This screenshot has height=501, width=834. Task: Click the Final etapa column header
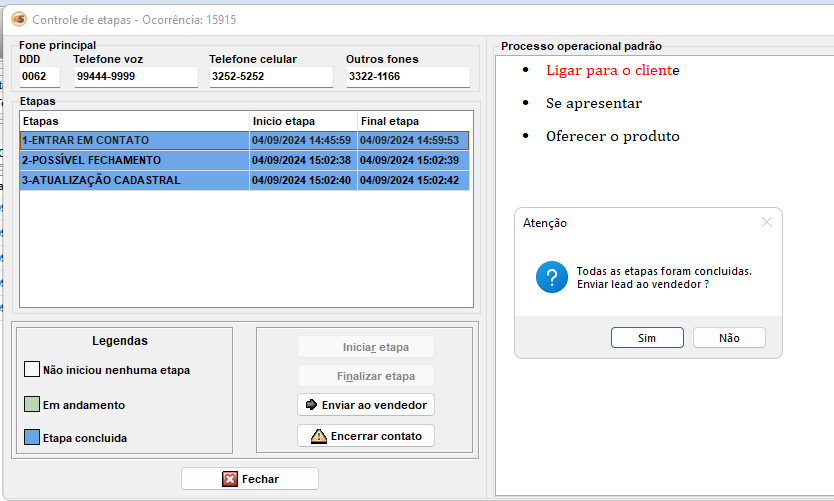pos(414,121)
